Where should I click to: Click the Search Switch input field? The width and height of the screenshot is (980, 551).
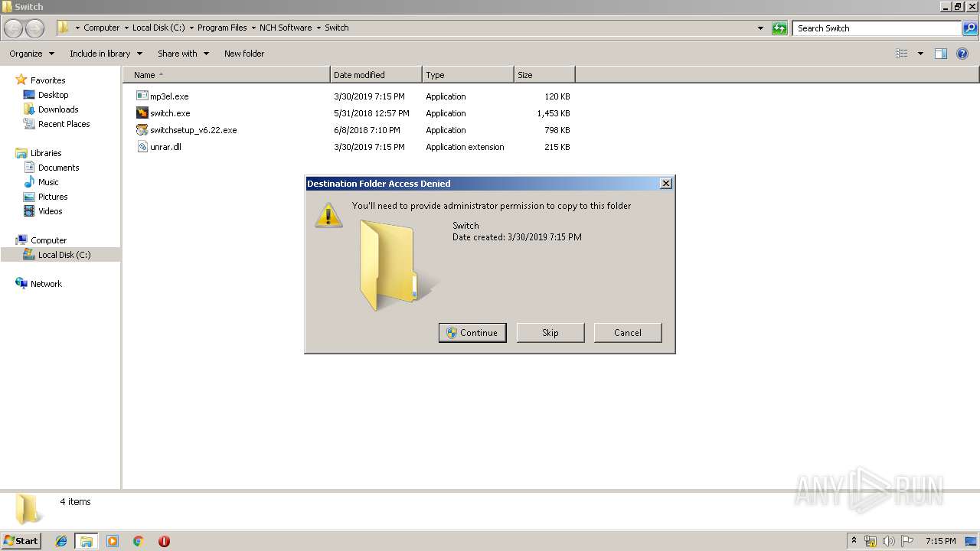click(877, 28)
